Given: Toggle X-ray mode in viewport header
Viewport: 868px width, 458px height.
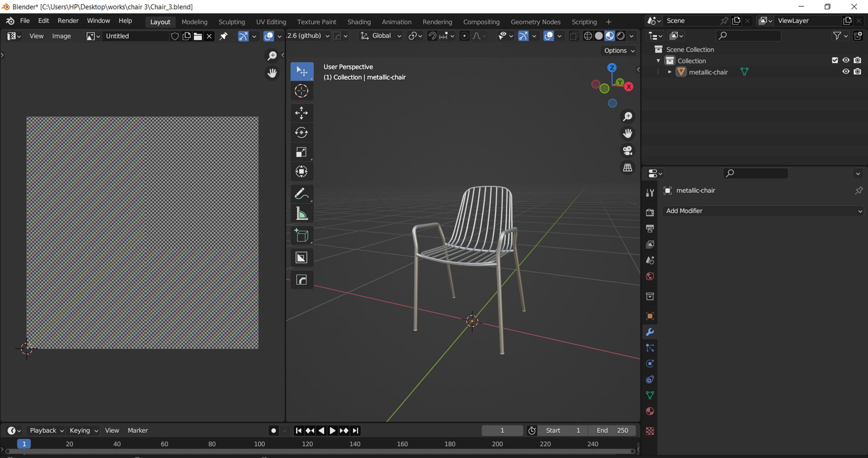Looking at the screenshot, I should [x=574, y=36].
